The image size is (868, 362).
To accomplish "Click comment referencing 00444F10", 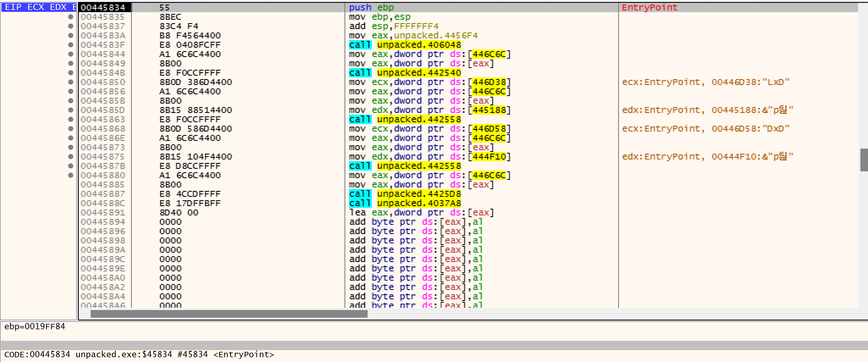I will (708, 157).
